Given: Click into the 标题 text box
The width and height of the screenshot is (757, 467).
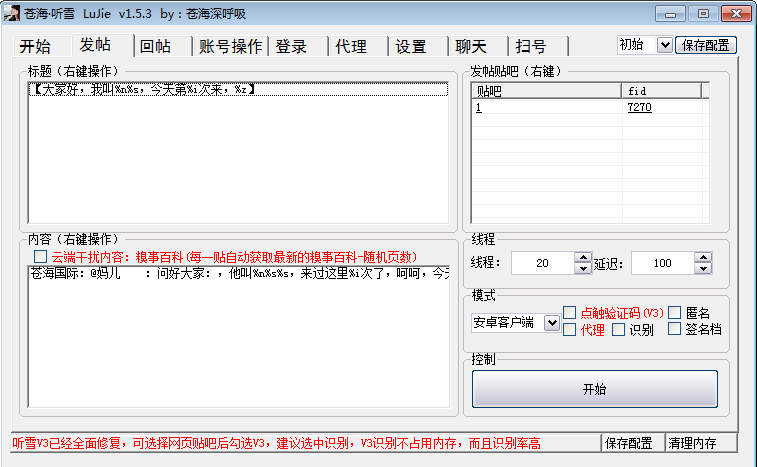Looking at the screenshot, I should [238, 153].
